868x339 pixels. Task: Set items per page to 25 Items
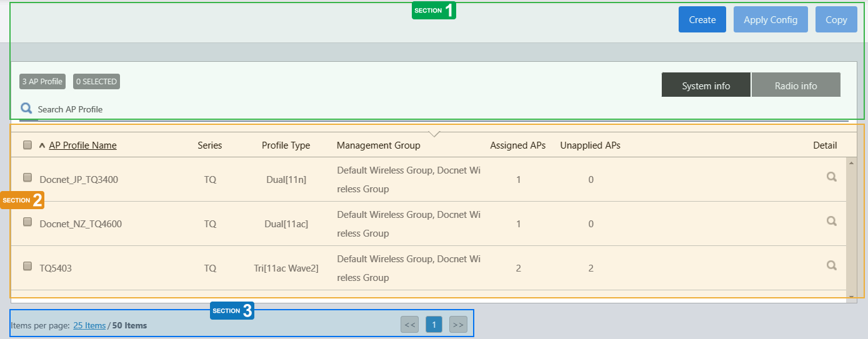[89, 325]
